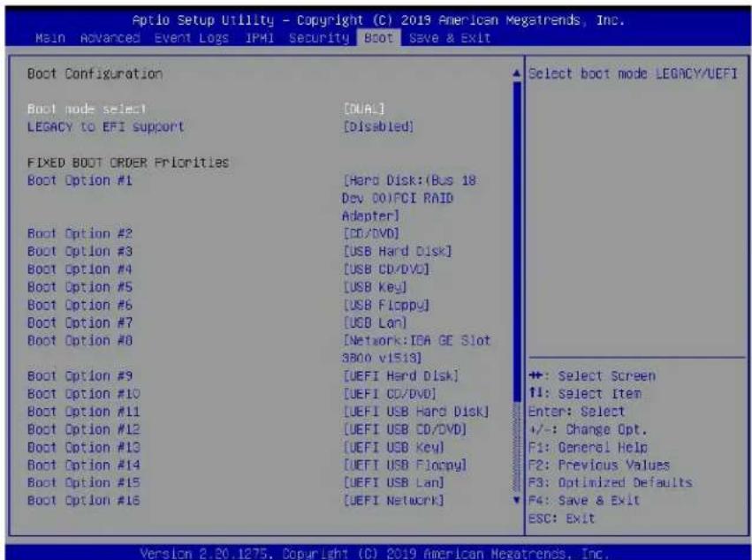Click the F2: Previous Values hint

(x=598, y=465)
